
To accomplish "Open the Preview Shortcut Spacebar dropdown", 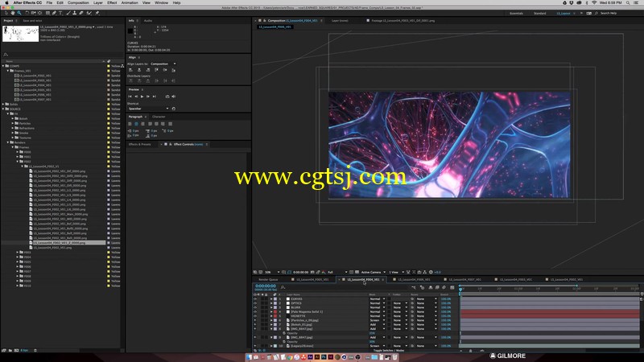I will [148, 109].
